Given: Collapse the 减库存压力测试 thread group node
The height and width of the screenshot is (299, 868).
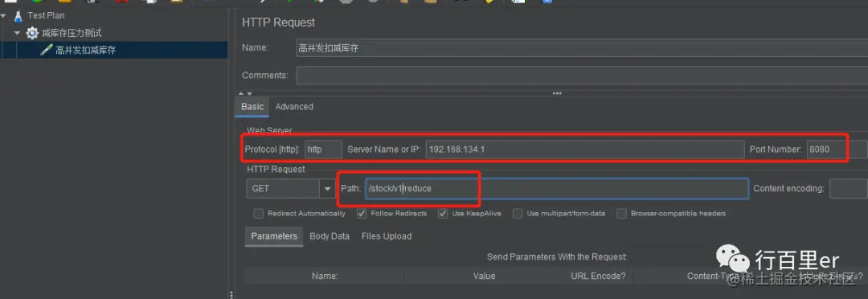Looking at the screenshot, I should 17,33.
